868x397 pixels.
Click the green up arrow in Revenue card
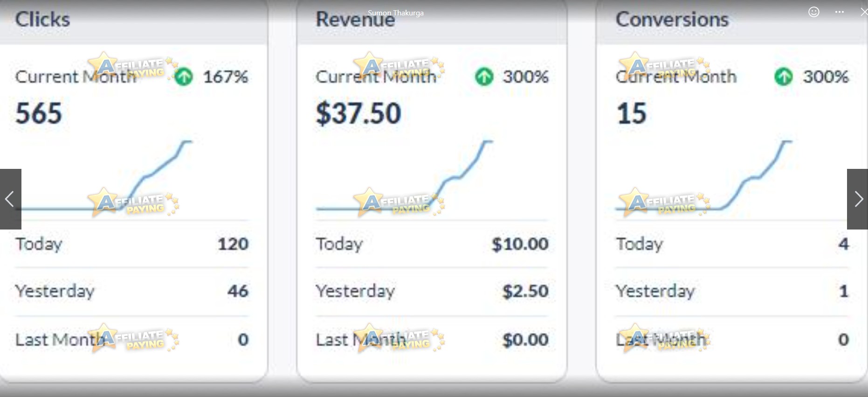(x=484, y=77)
